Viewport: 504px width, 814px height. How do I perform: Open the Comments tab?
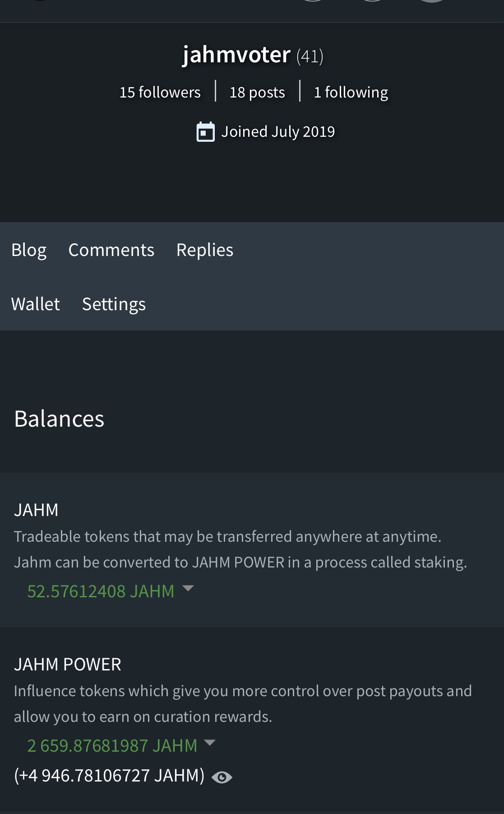(x=111, y=250)
